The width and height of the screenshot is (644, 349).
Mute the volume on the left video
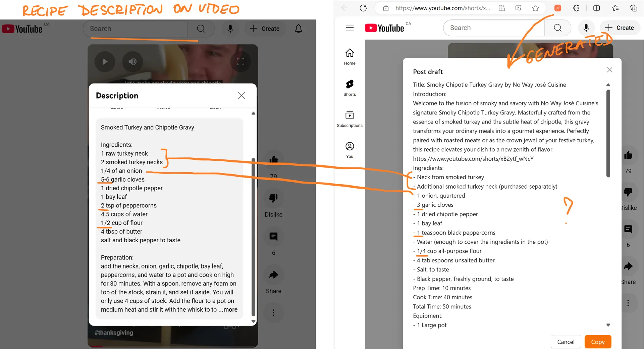point(132,62)
